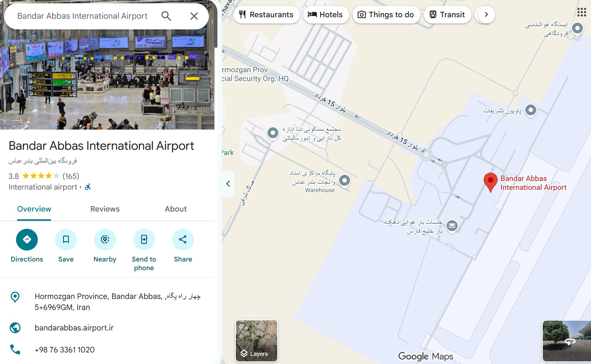Switch to the About tab

tap(176, 209)
